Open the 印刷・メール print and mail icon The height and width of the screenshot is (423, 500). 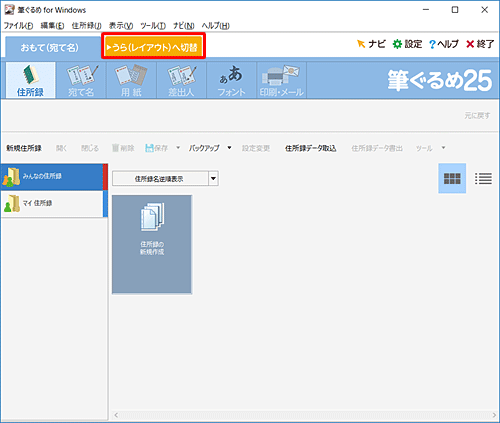click(282, 80)
